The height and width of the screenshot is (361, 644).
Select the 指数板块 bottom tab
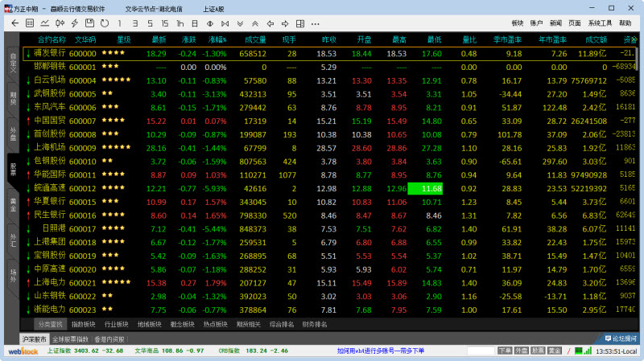(84, 324)
